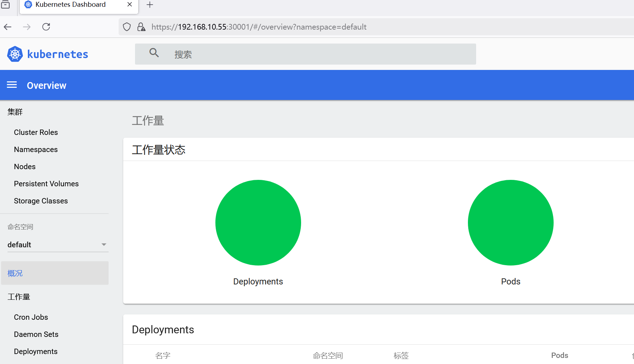Reload the page with refresh icon
This screenshot has height=364, width=634.
[x=46, y=27]
